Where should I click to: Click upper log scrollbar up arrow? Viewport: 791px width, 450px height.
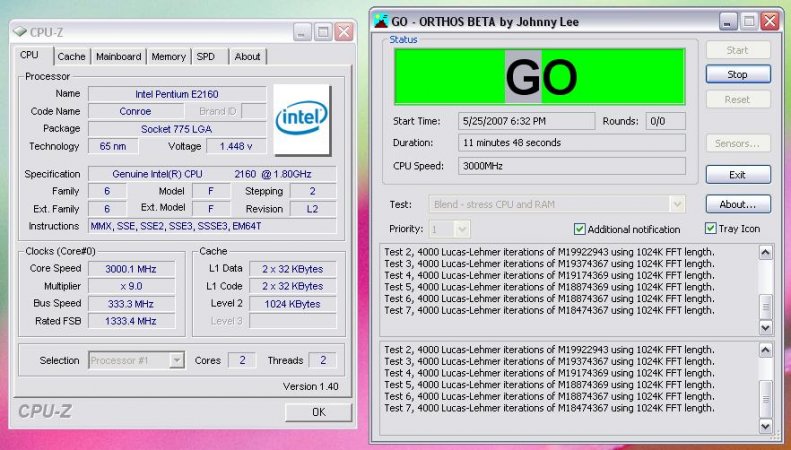pyautogui.click(x=766, y=252)
